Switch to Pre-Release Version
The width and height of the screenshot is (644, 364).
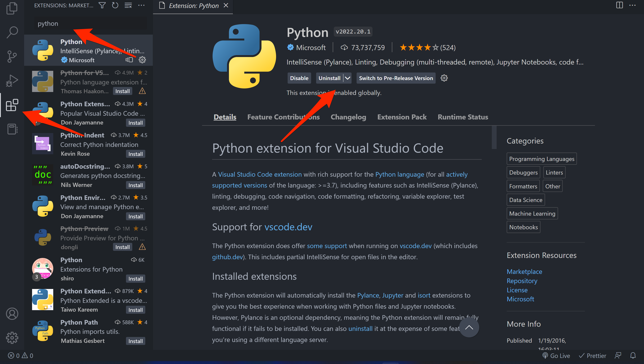[396, 78]
